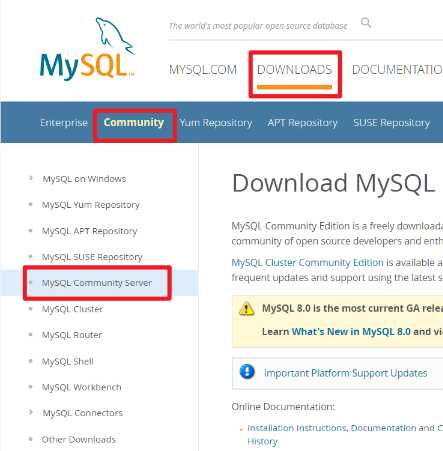Click the blue exclamation info icon
This screenshot has height=451, width=443.
(x=247, y=372)
